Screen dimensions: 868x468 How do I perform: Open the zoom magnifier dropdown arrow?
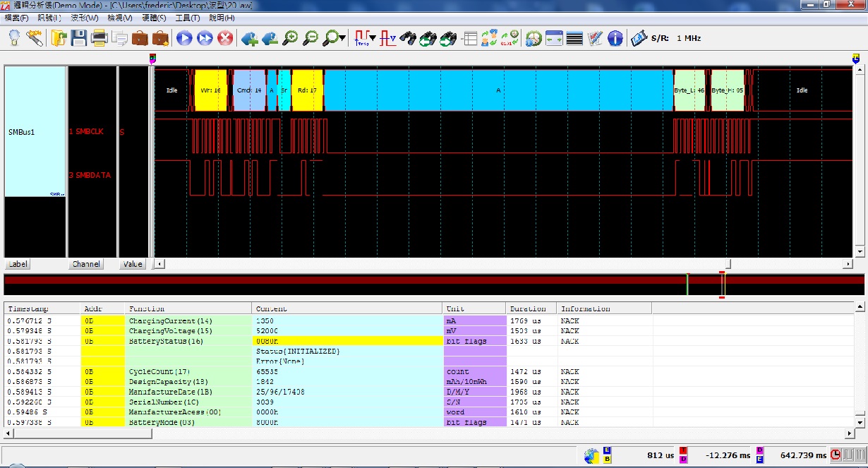click(343, 38)
